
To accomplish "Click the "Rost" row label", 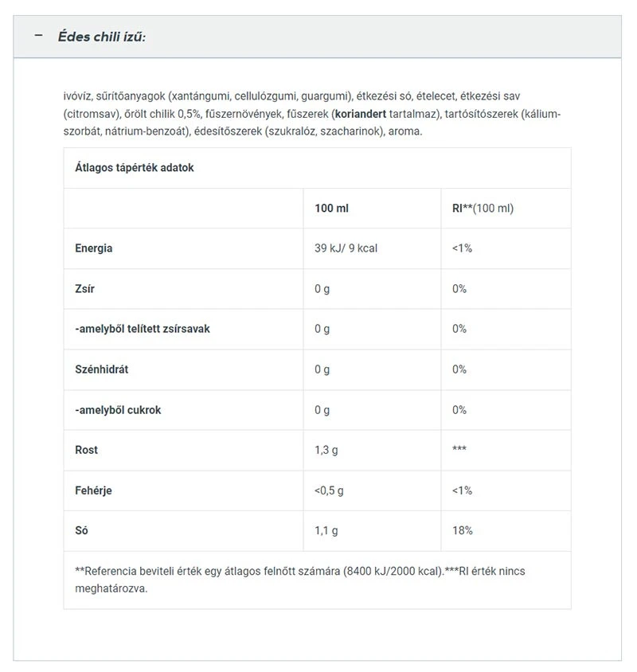I will click(x=87, y=450).
